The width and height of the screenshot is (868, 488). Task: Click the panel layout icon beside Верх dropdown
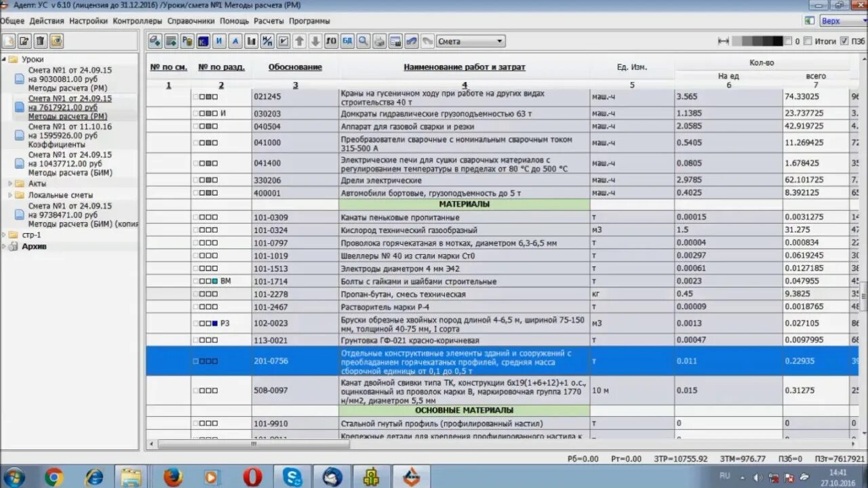click(x=810, y=21)
